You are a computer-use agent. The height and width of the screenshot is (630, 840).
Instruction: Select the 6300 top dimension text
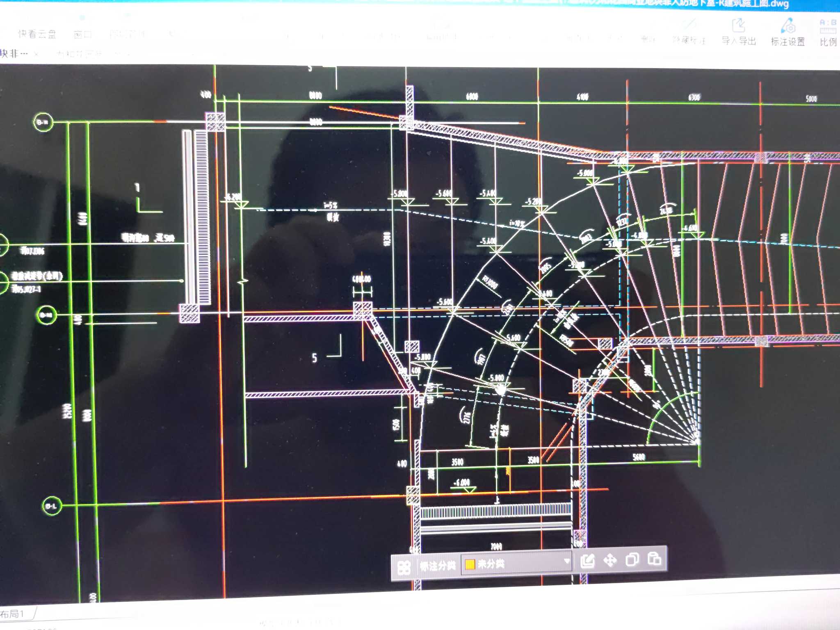[694, 97]
